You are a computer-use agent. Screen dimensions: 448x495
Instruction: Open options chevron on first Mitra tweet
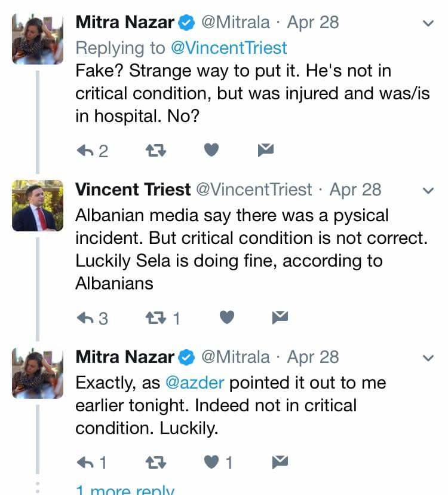[x=428, y=24]
